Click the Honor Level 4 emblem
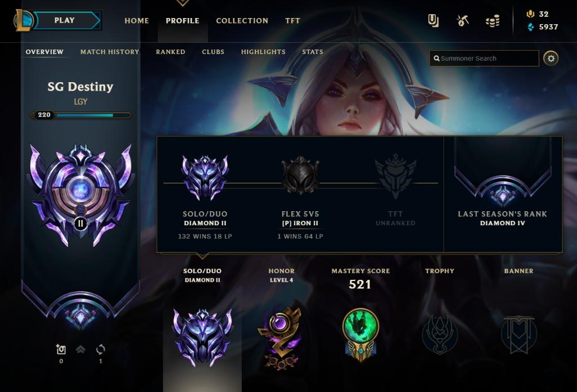577x392 pixels. (281, 337)
